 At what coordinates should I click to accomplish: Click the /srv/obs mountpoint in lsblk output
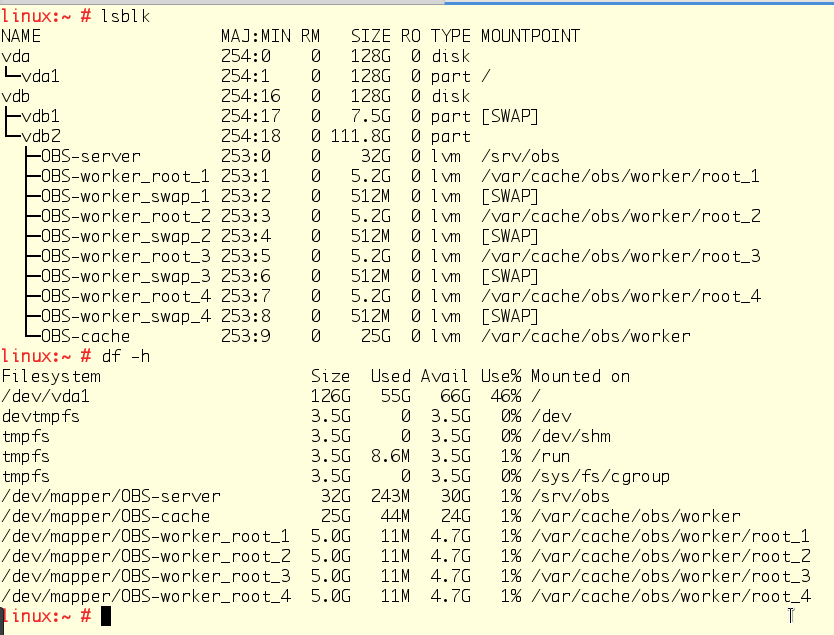tap(520, 156)
